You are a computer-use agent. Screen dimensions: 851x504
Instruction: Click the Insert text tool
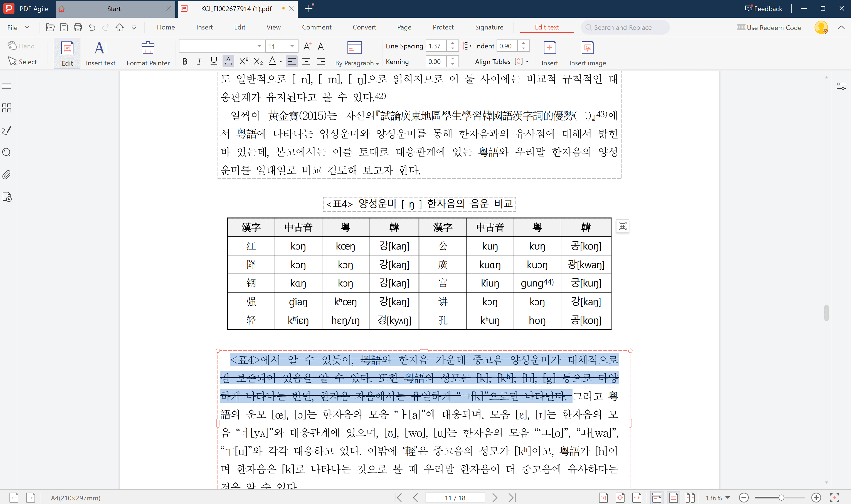click(x=100, y=53)
